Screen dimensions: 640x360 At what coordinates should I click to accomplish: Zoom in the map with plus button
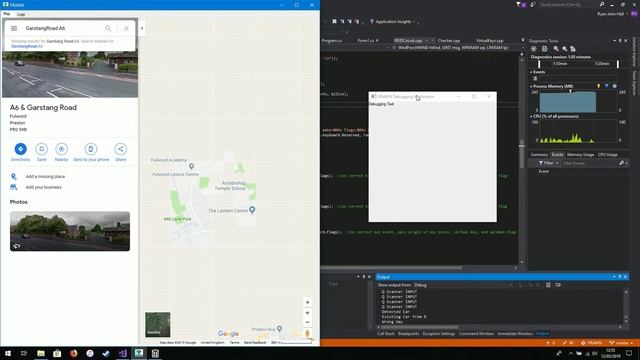coord(307,313)
